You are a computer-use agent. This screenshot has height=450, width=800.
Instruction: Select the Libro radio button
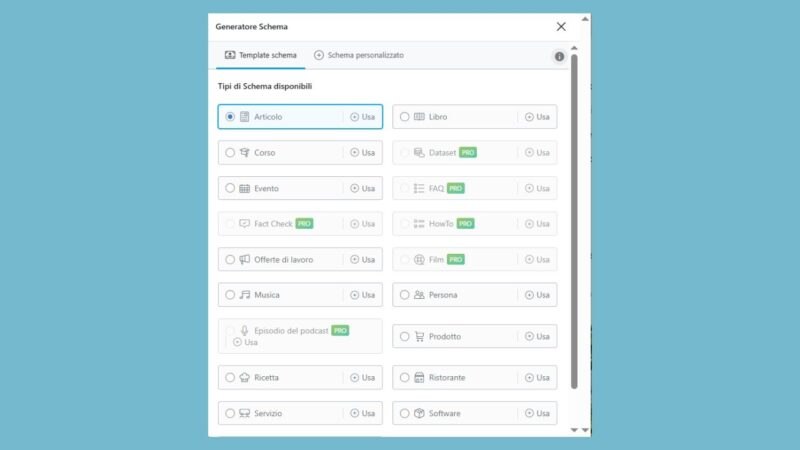click(x=405, y=117)
